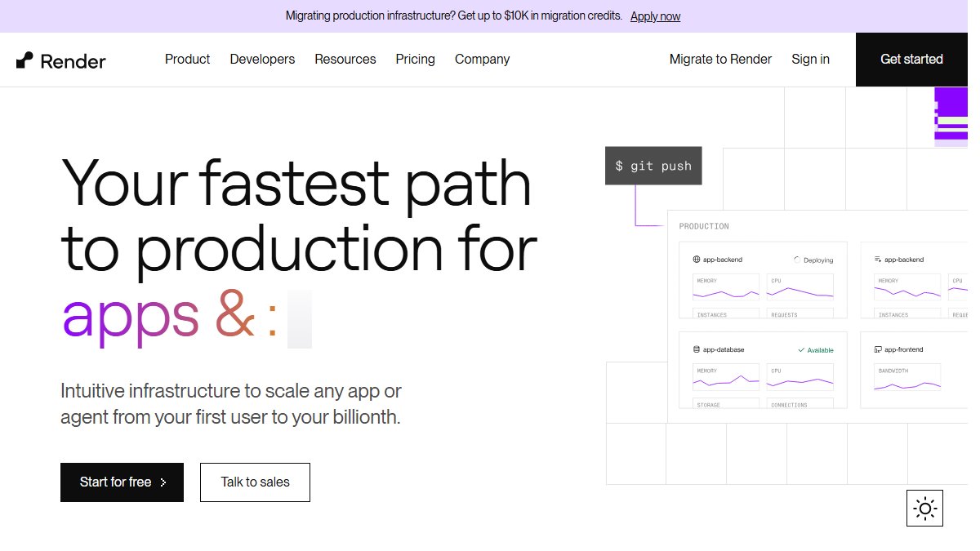This screenshot has height=551, width=980.
Task: Click the CPU chart in the Deploying app-backend card
Action: pyautogui.click(x=800, y=287)
